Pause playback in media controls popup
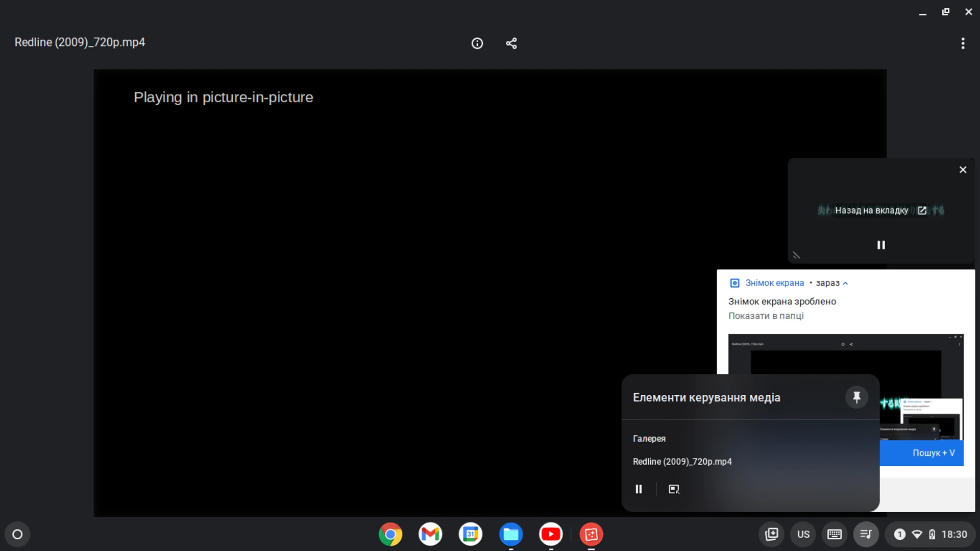 639,489
